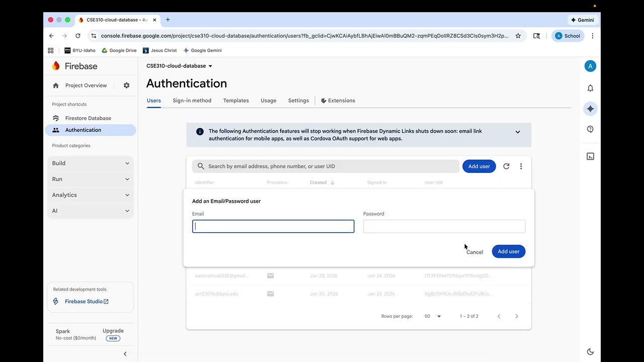
Task: Open the notifications bell
Action: coord(590,88)
